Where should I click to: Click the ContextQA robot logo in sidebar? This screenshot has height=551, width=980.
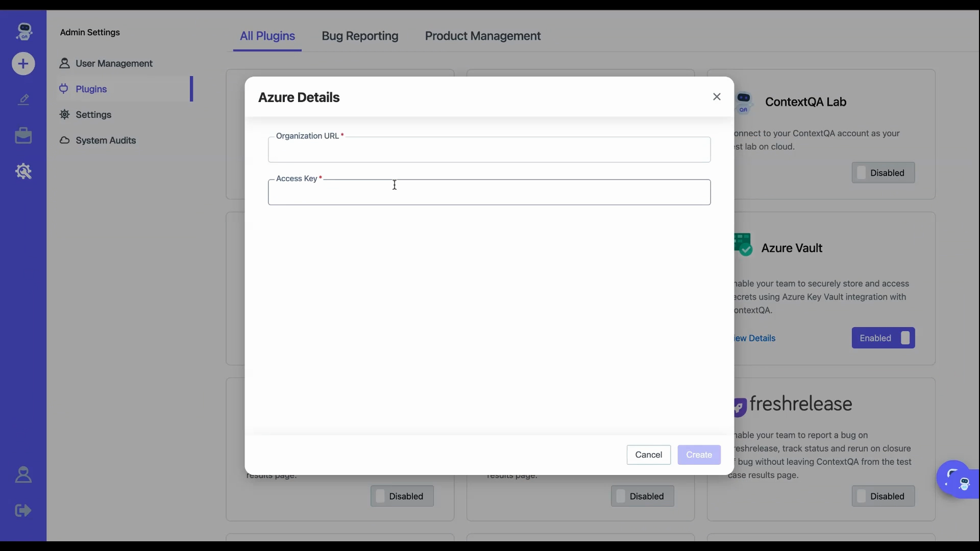(23, 32)
